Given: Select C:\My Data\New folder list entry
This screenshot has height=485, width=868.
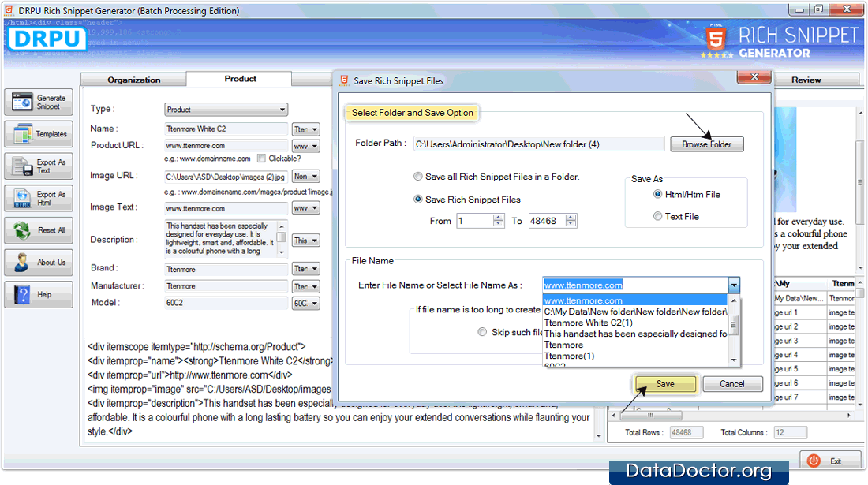Looking at the screenshot, I should tap(635, 312).
